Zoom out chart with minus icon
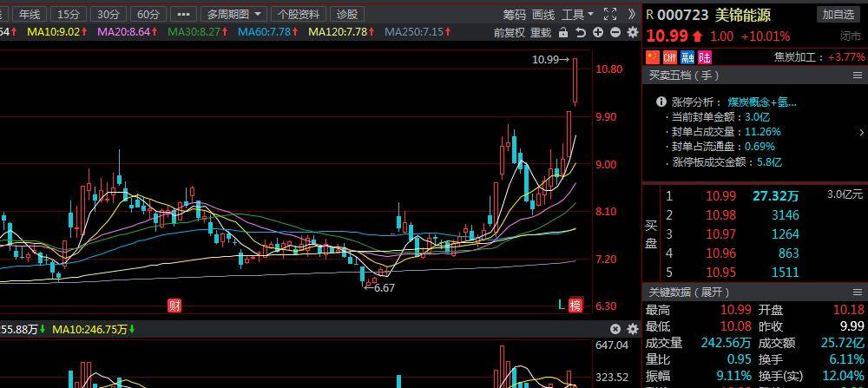The height and width of the screenshot is (388, 868). [x=615, y=32]
